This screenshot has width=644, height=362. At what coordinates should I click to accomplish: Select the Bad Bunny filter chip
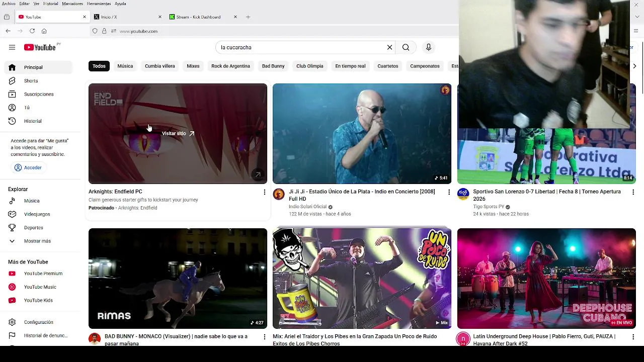(273, 66)
